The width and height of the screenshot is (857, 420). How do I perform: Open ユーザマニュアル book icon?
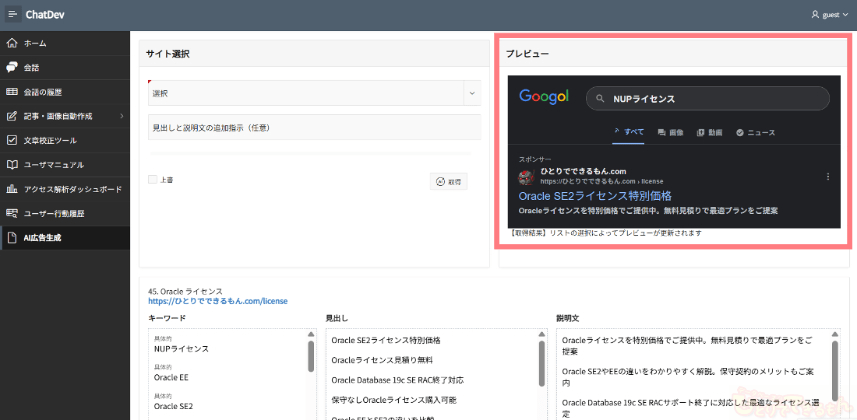coord(12,164)
